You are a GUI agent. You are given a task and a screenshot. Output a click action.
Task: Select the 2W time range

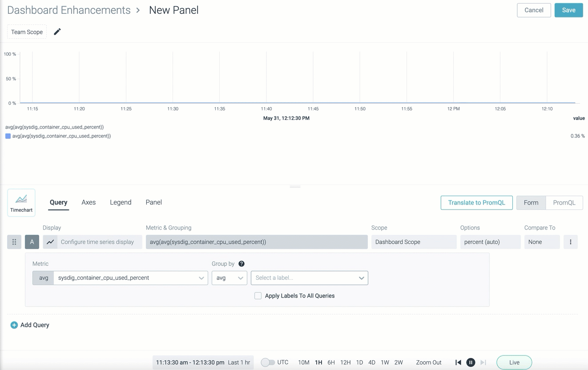(399, 362)
